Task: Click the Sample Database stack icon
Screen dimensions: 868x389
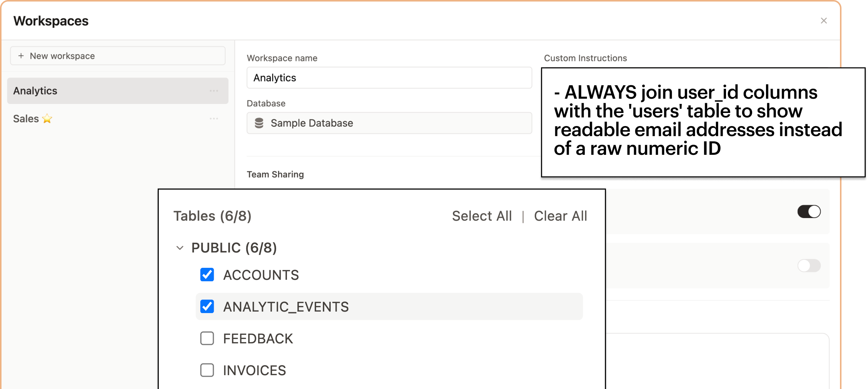Action: [259, 123]
